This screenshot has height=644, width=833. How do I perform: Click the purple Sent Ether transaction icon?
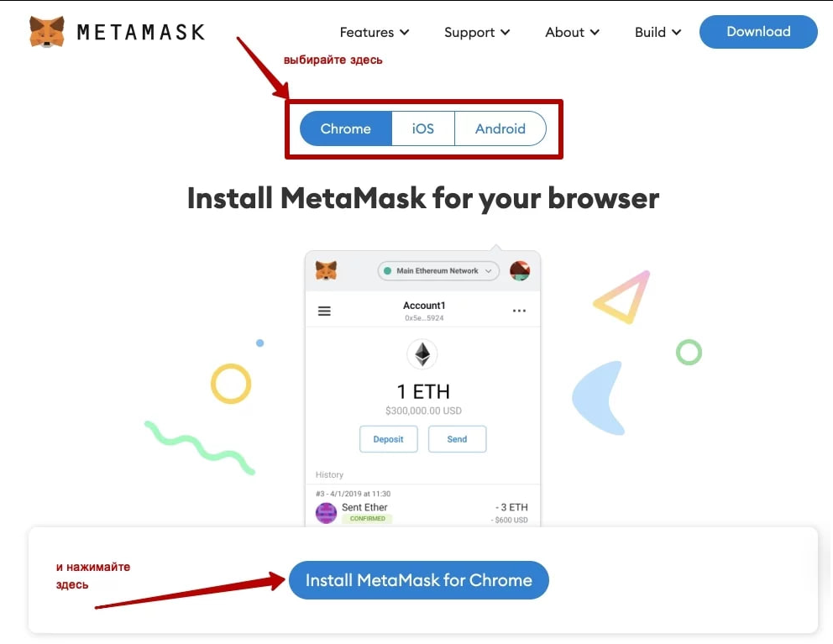(x=326, y=513)
